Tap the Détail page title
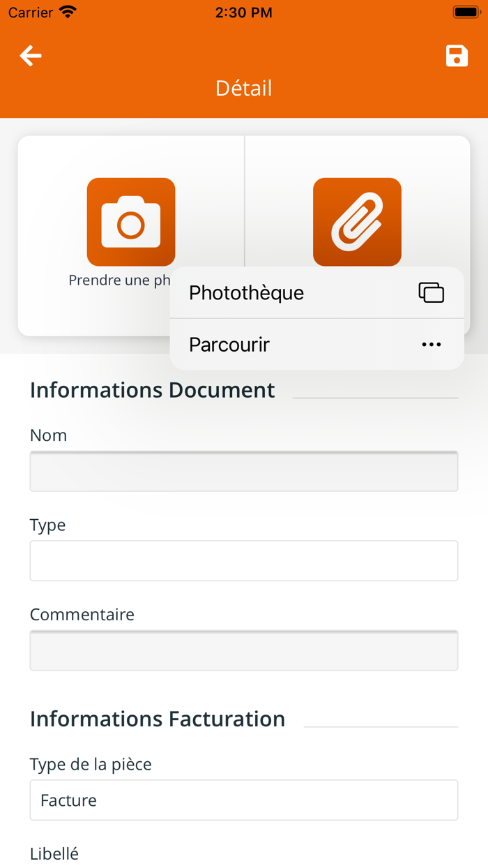488x868 pixels. [x=244, y=88]
